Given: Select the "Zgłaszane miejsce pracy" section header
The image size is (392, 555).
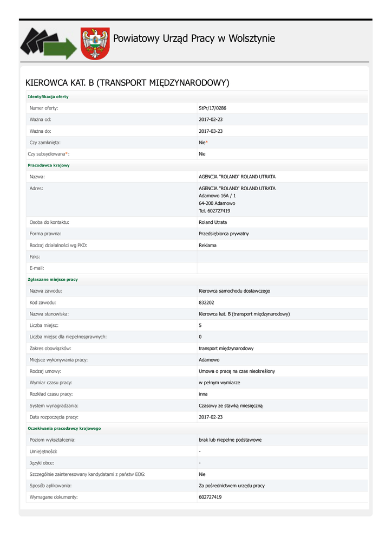Looking at the screenshot, I should [x=53, y=280].
